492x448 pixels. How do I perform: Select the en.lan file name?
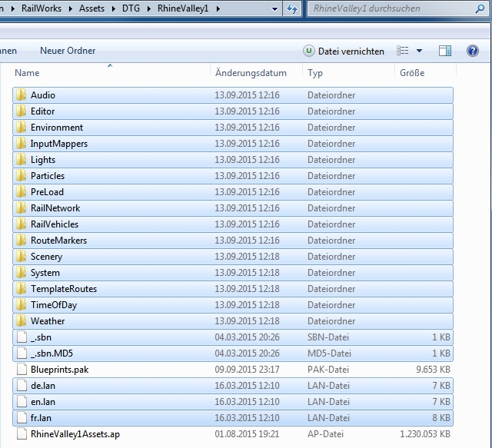pos(43,402)
